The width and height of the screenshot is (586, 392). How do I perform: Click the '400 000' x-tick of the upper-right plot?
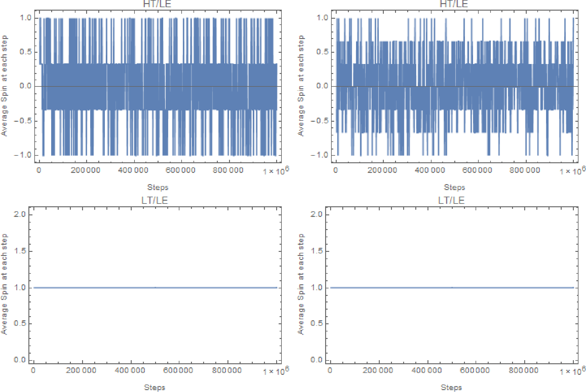point(430,170)
